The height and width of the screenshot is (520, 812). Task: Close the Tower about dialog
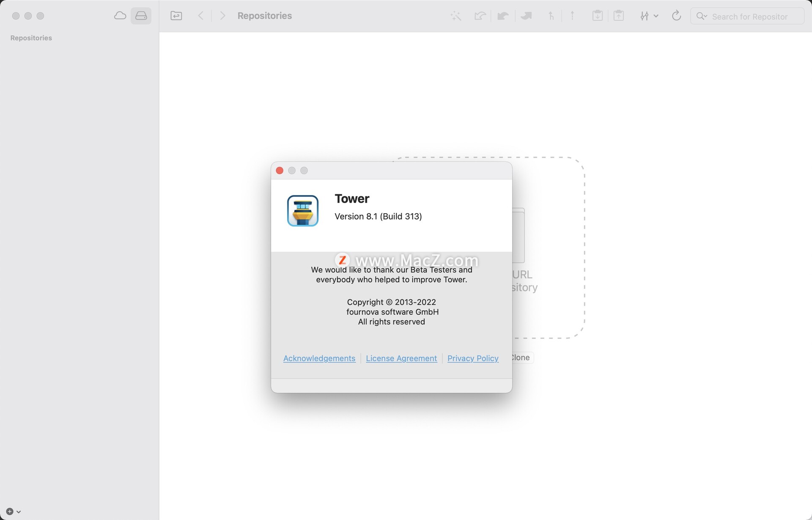[x=280, y=171]
